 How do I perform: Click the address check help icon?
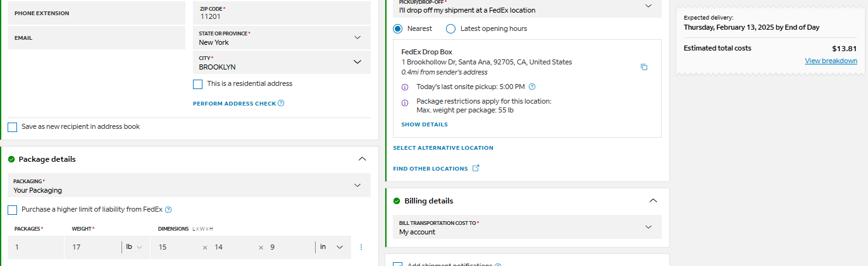[281, 103]
